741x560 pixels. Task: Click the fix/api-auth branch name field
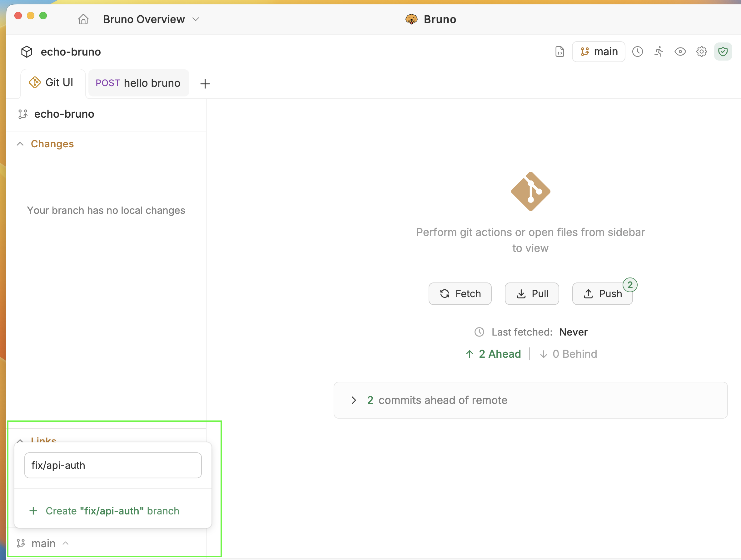pyautogui.click(x=112, y=465)
